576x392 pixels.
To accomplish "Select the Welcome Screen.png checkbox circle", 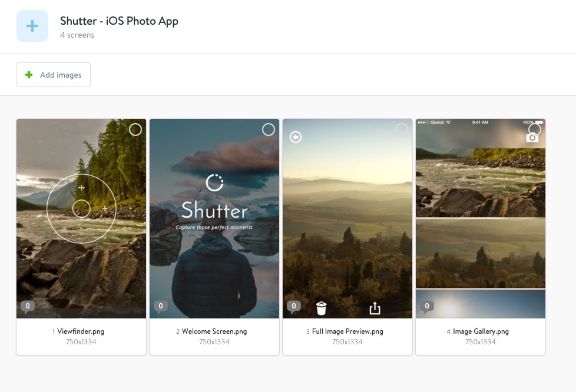I will pyautogui.click(x=269, y=129).
